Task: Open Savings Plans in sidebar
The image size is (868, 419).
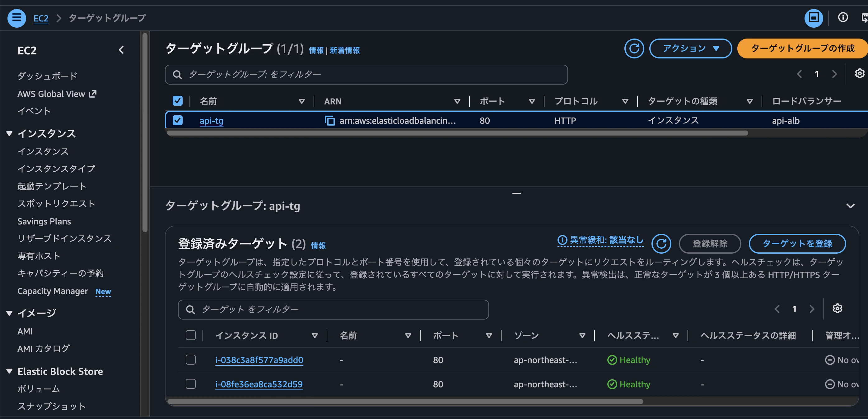Action: 44,221
